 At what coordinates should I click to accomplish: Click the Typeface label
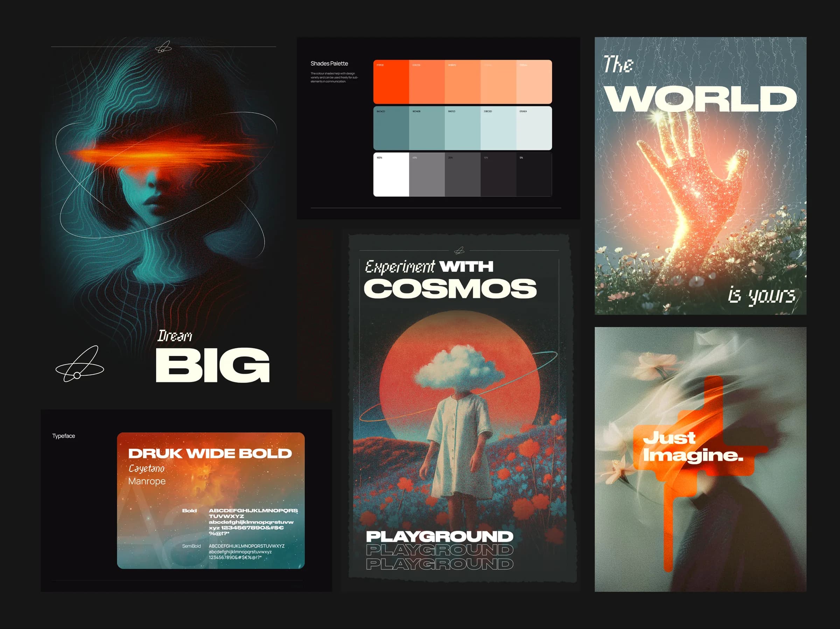pyautogui.click(x=63, y=436)
